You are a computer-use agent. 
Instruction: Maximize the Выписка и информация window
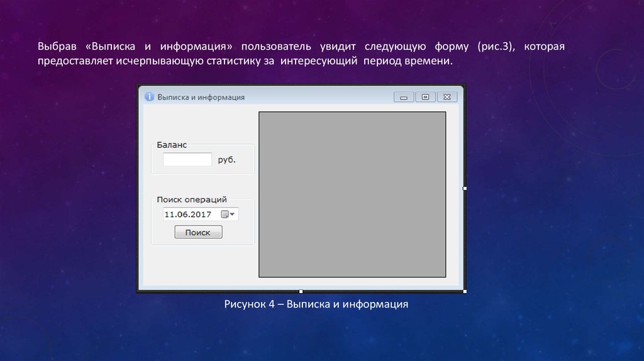coord(425,97)
